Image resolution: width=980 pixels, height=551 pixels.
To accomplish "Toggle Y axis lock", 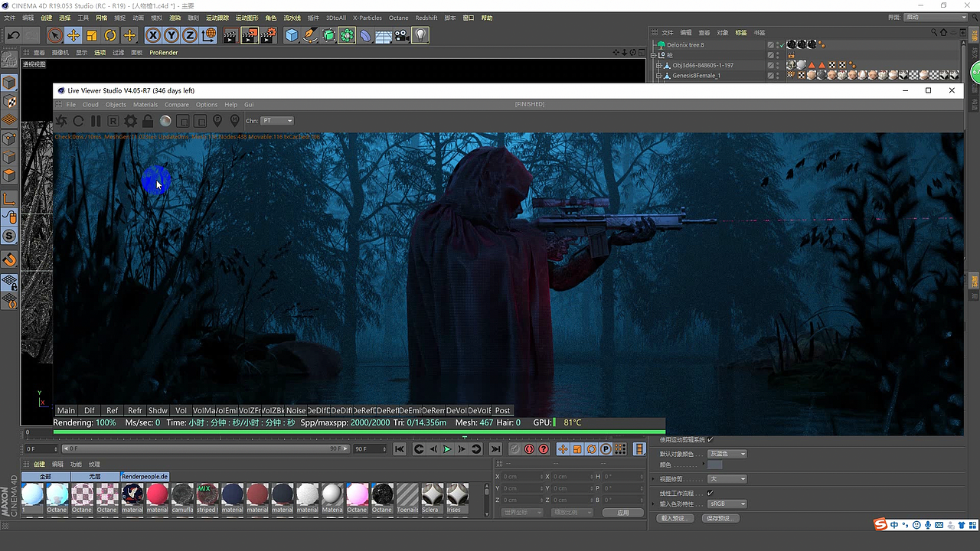I will point(171,35).
